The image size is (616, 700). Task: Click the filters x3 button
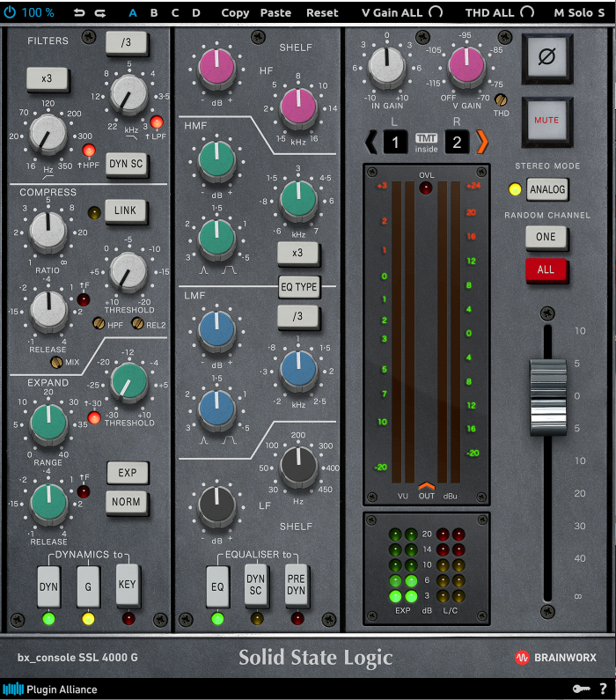coord(47,78)
